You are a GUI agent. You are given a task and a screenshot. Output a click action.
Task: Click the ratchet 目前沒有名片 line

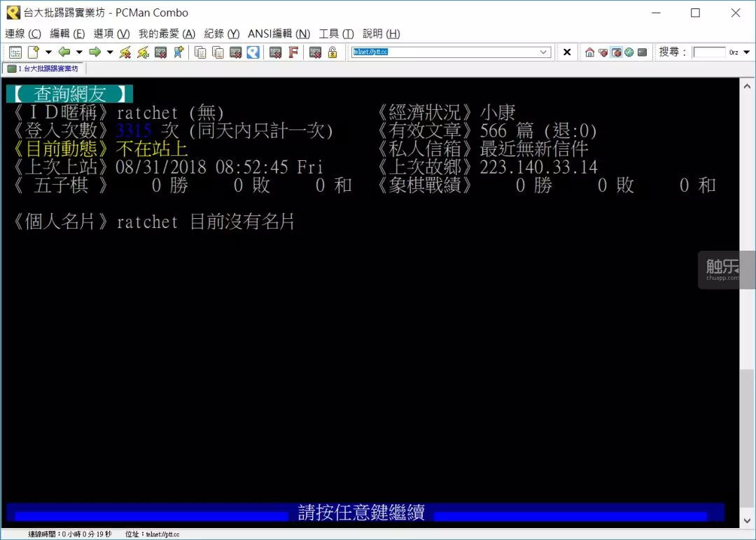205,222
